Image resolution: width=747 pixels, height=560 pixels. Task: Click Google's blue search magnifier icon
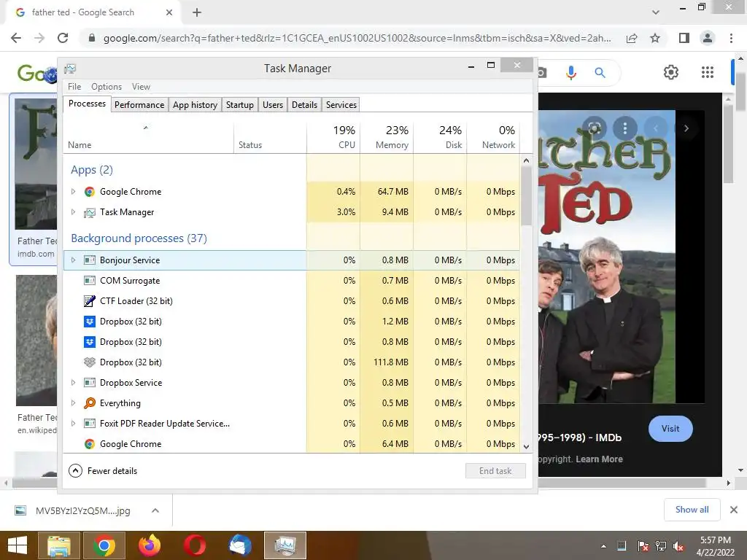600,73
